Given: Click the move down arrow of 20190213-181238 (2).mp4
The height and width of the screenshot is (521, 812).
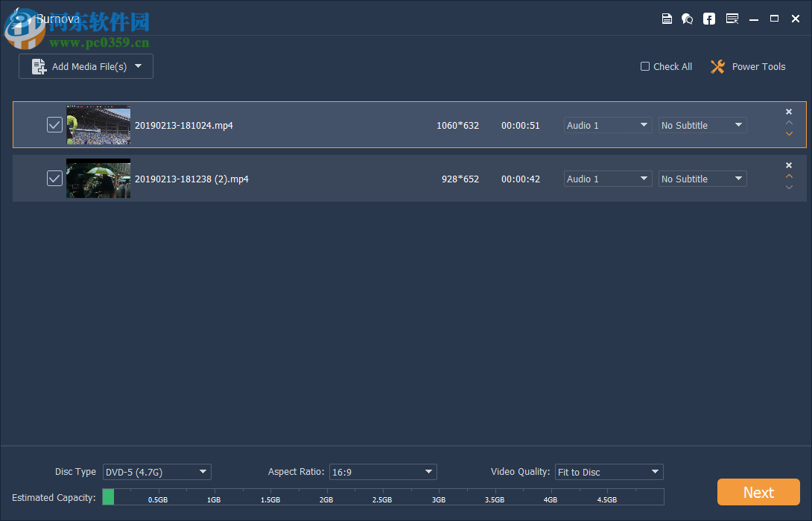Looking at the screenshot, I should [789, 188].
